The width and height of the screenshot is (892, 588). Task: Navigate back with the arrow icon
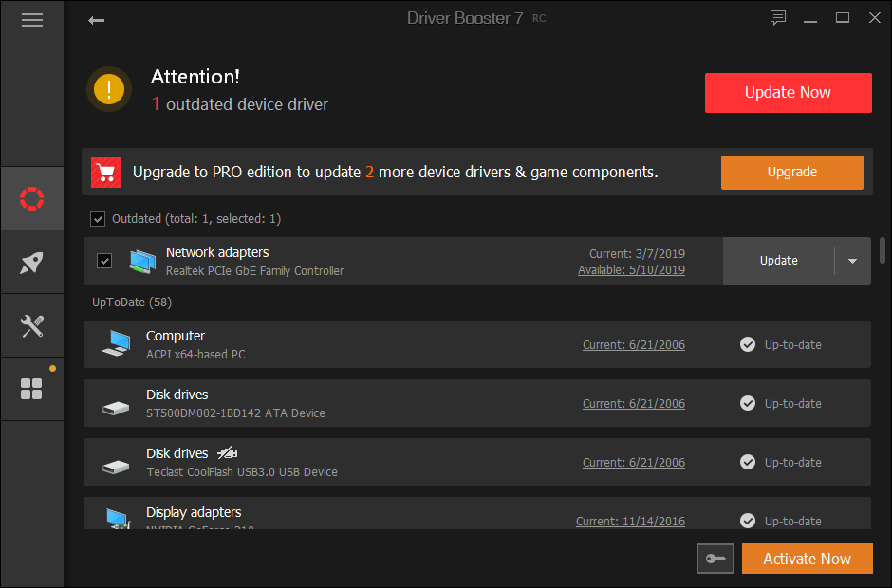point(96,19)
